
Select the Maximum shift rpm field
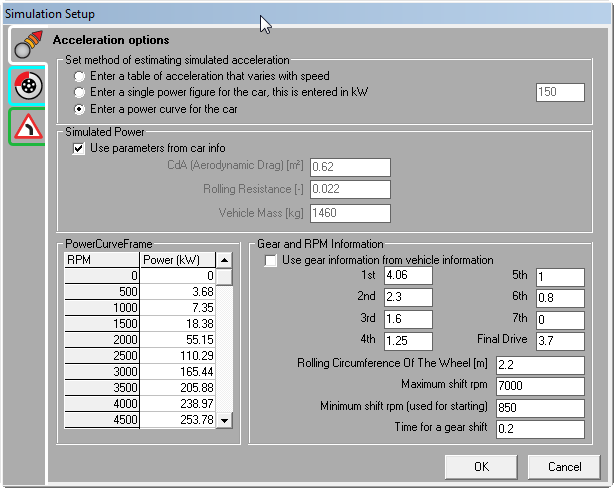[x=538, y=386]
